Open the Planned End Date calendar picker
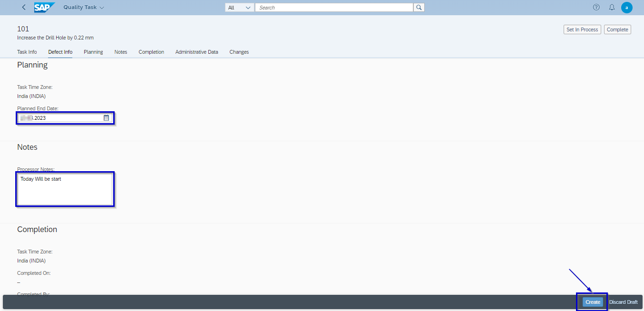The width and height of the screenshot is (644, 311). click(x=106, y=118)
